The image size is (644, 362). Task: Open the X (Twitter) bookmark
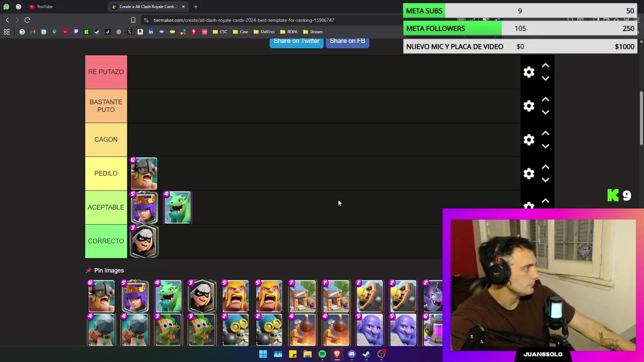click(x=129, y=32)
